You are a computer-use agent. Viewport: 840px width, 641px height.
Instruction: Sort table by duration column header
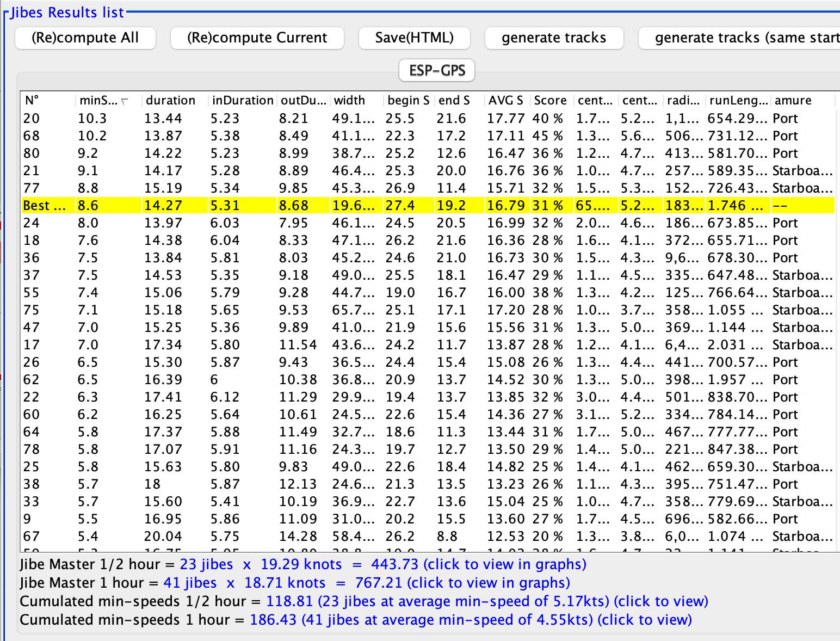(170, 101)
